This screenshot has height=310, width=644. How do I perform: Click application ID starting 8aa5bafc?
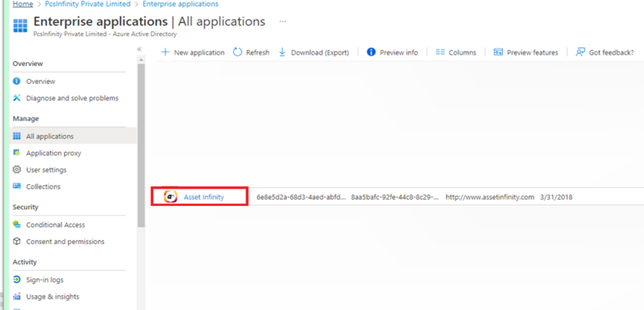(x=395, y=197)
